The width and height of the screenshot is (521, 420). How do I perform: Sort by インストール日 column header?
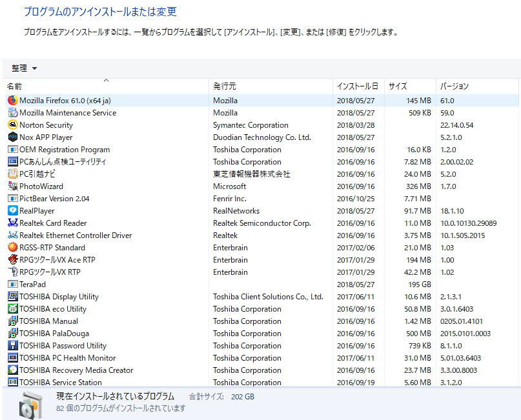(357, 86)
